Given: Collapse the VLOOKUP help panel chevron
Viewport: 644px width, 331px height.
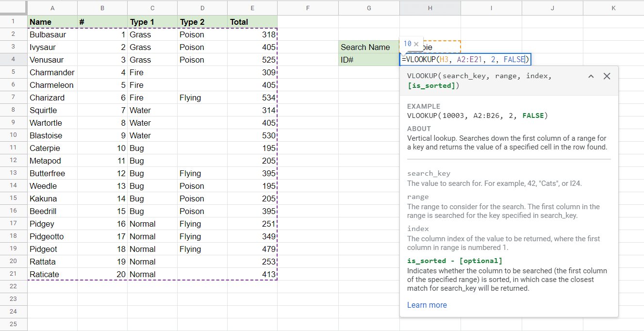Looking at the screenshot, I should tap(591, 76).
